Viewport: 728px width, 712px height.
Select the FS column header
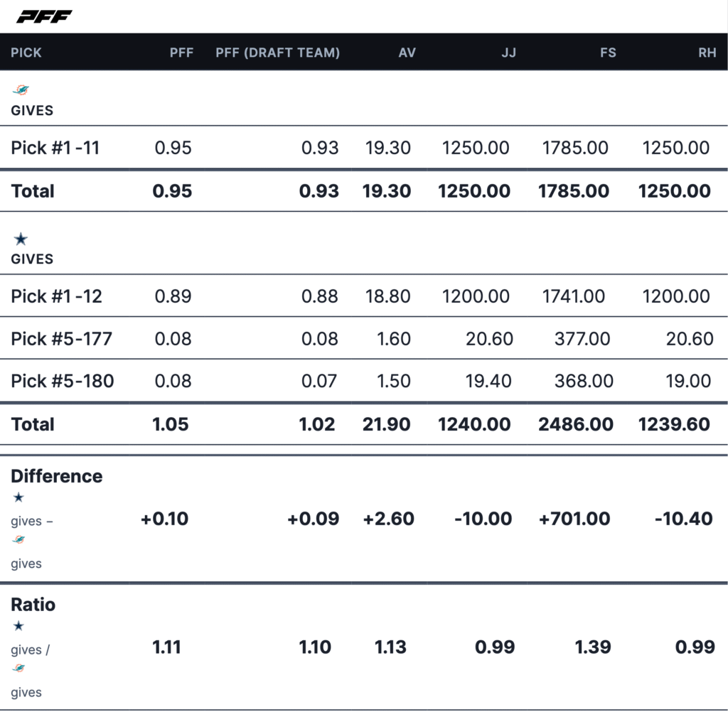point(608,53)
